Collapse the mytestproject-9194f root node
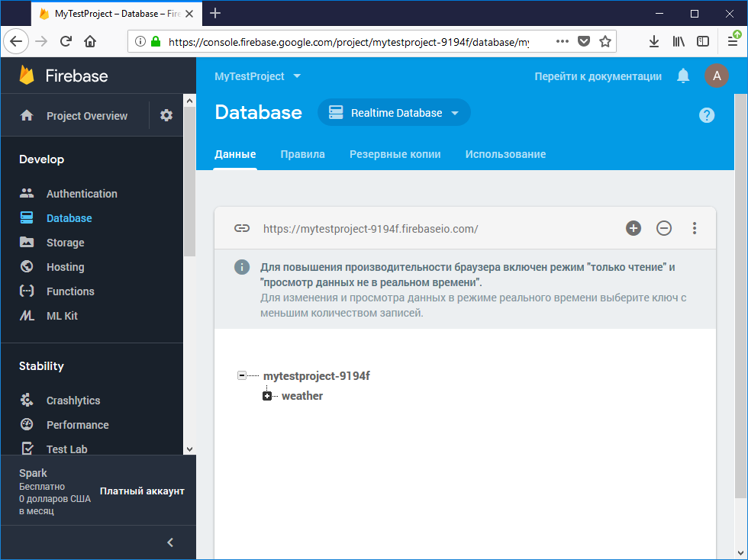This screenshot has height=560, width=748. [242, 376]
